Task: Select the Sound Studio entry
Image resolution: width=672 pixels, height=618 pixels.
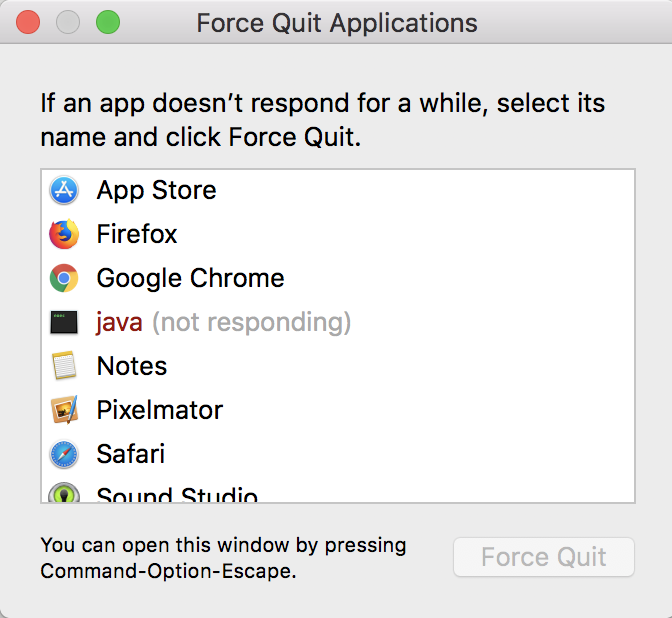Action: [x=177, y=495]
